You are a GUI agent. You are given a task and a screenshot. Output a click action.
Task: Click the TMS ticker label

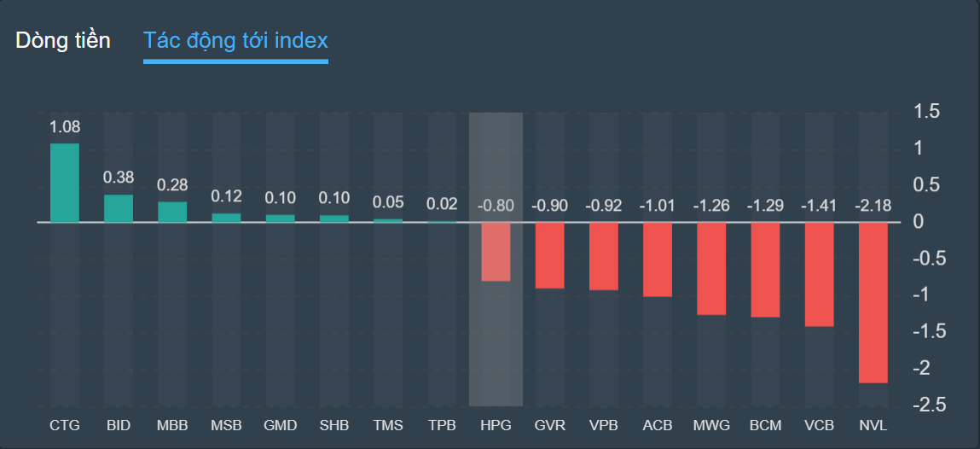click(x=388, y=424)
